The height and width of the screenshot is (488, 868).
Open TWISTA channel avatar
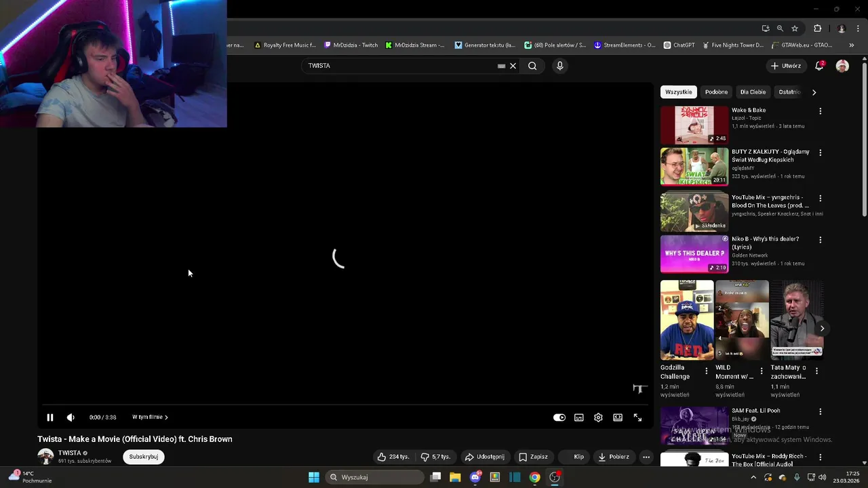45,457
